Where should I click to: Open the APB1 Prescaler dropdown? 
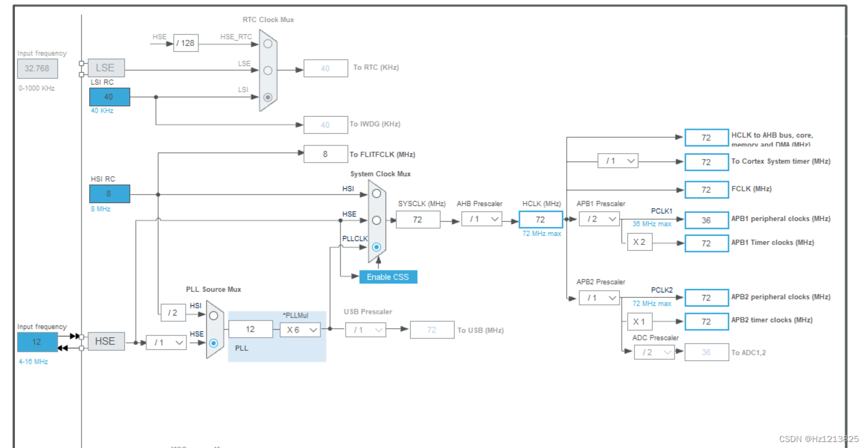tap(600, 219)
